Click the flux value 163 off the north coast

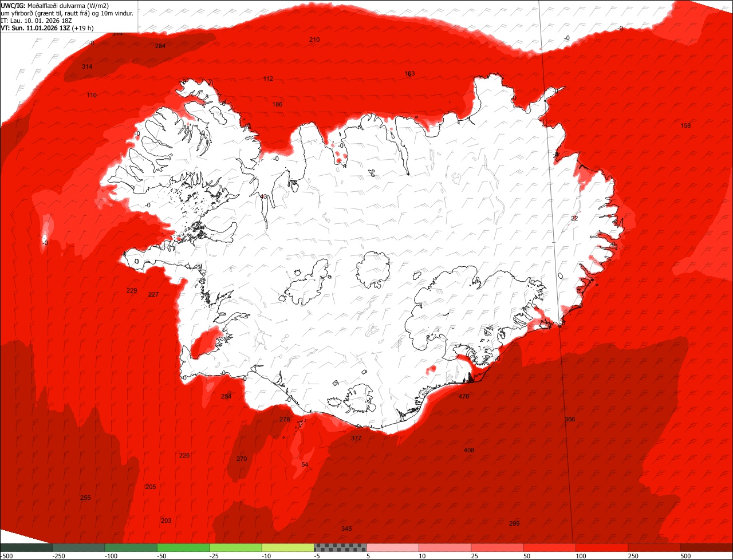pyautogui.click(x=409, y=73)
